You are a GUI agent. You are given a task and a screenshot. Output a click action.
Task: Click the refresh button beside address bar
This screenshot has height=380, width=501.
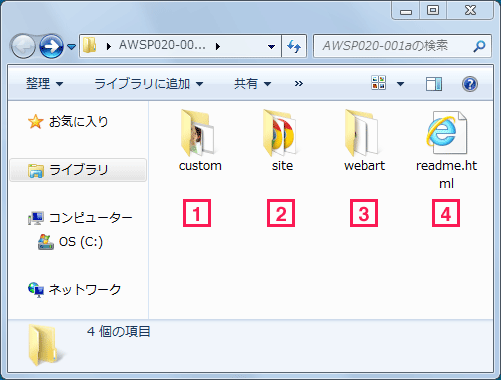click(x=294, y=46)
